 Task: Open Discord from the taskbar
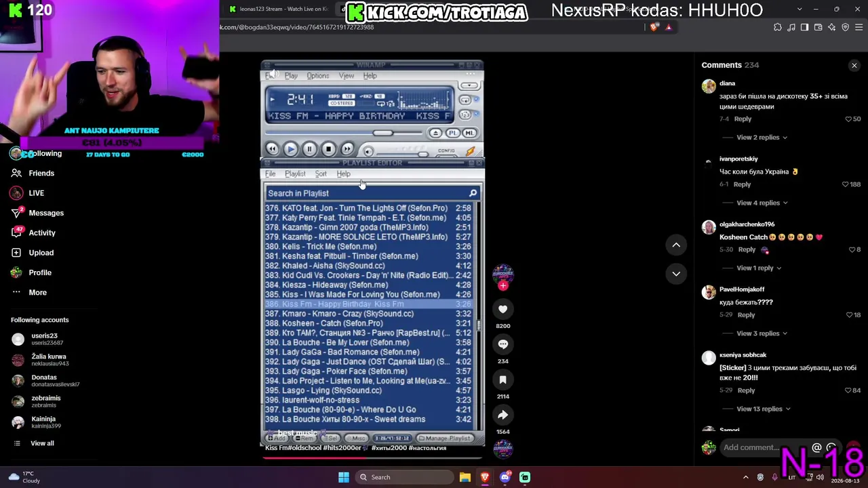click(505, 477)
